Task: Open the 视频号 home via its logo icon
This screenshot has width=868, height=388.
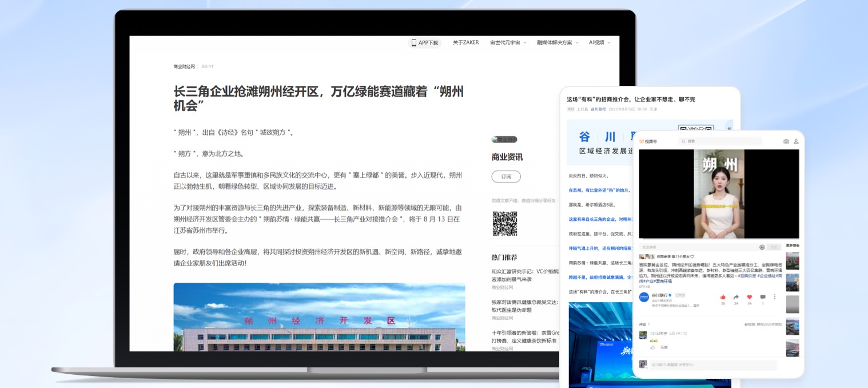Action: click(x=642, y=141)
